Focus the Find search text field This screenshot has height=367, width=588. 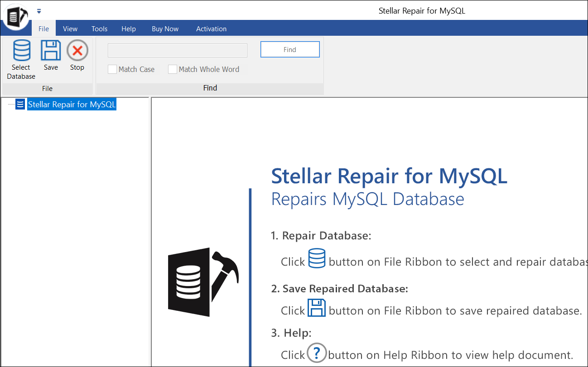(177, 50)
